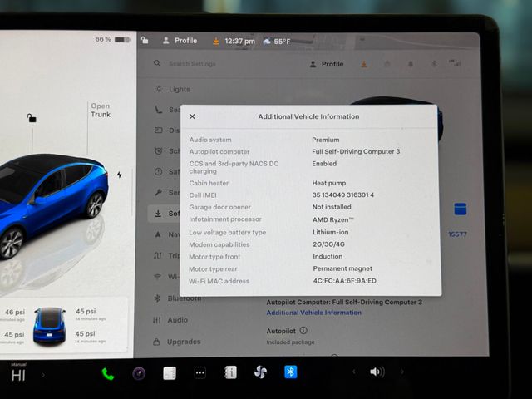Open the camera app in bottom dock
This screenshot has height=399, width=532.
pos(139,373)
